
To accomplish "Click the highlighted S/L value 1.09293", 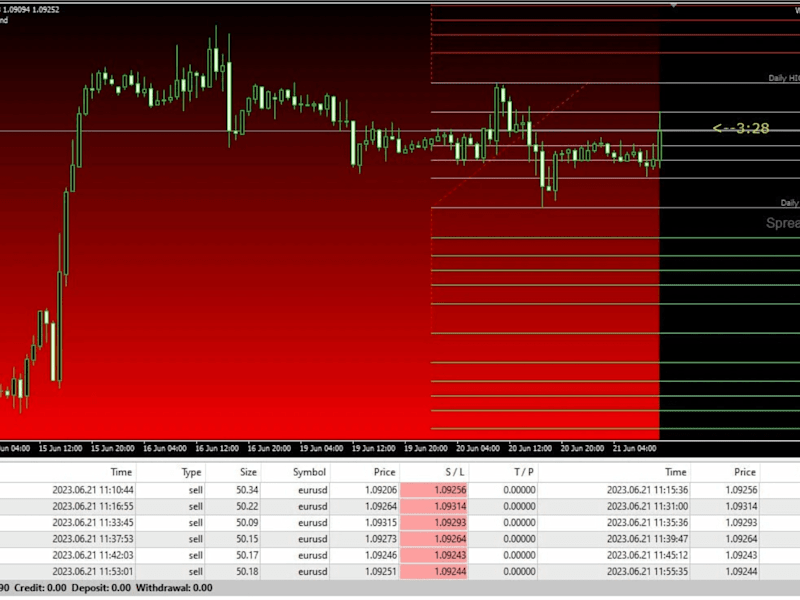I will click(x=434, y=523).
